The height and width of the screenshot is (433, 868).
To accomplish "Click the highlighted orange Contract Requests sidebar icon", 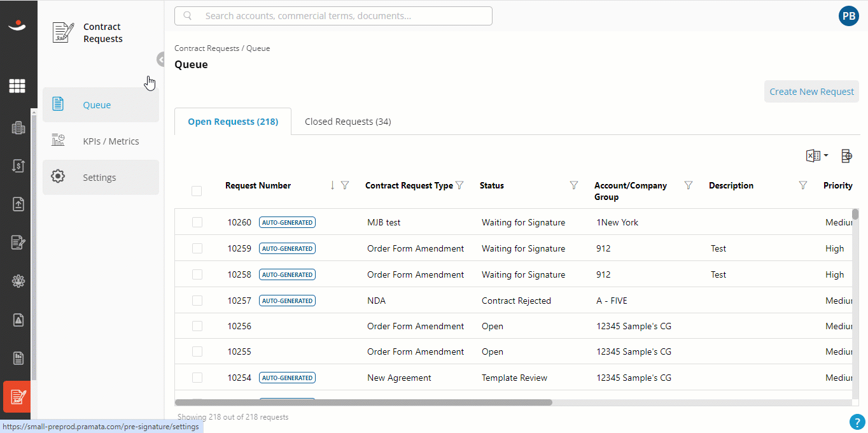I will (x=17, y=397).
